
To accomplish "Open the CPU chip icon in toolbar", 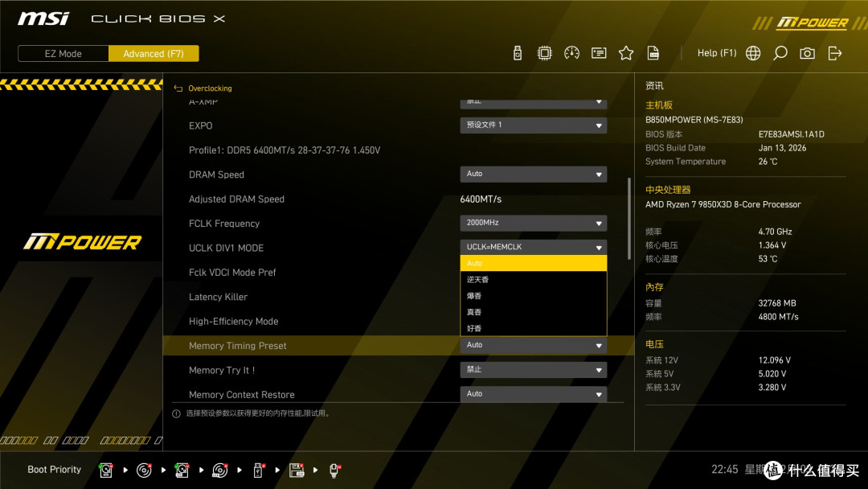I will (x=545, y=53).
